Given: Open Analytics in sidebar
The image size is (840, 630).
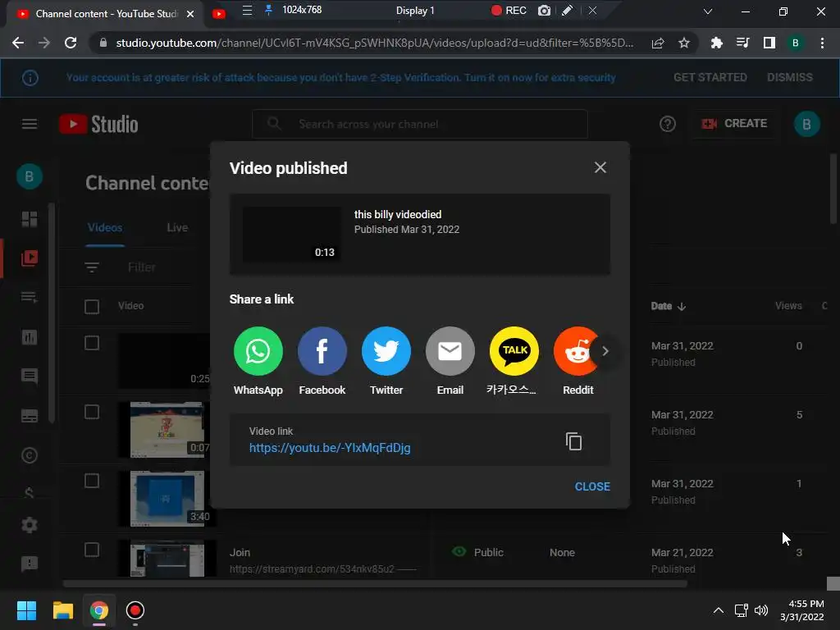Looking at the screenshot, I should (29, 337).
